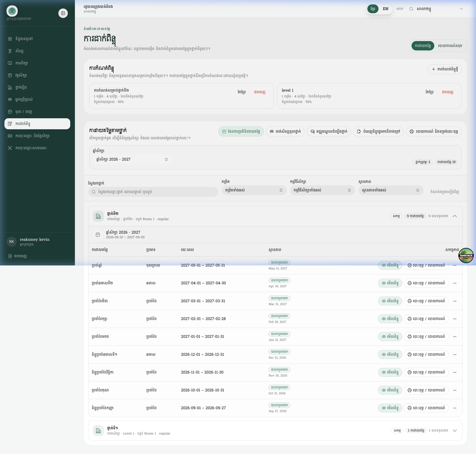Click ផែនការប្រតិទិនវាយតម្លៃ button
This screenshot has width=476, height=454.
click(241, 131)
